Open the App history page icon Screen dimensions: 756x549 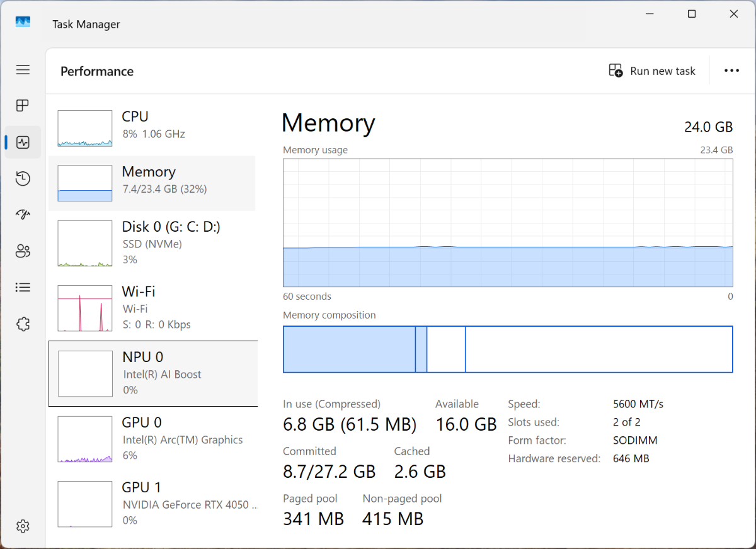coord(23,179)
